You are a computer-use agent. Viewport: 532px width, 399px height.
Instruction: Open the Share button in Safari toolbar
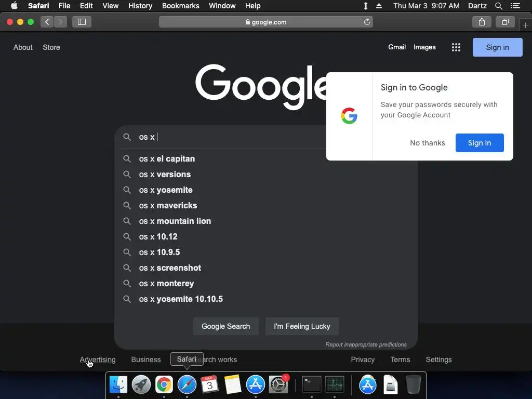click(482, 22)
